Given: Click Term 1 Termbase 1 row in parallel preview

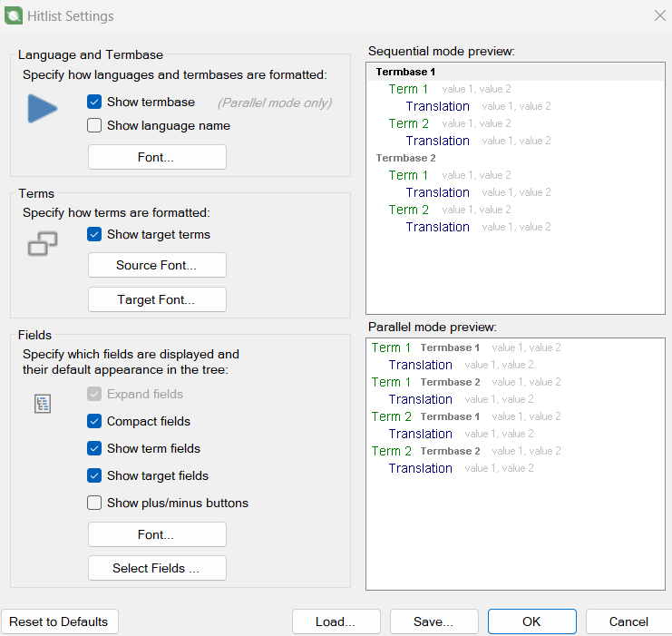Looking at the screenshot, I should [x=466, y=347].
